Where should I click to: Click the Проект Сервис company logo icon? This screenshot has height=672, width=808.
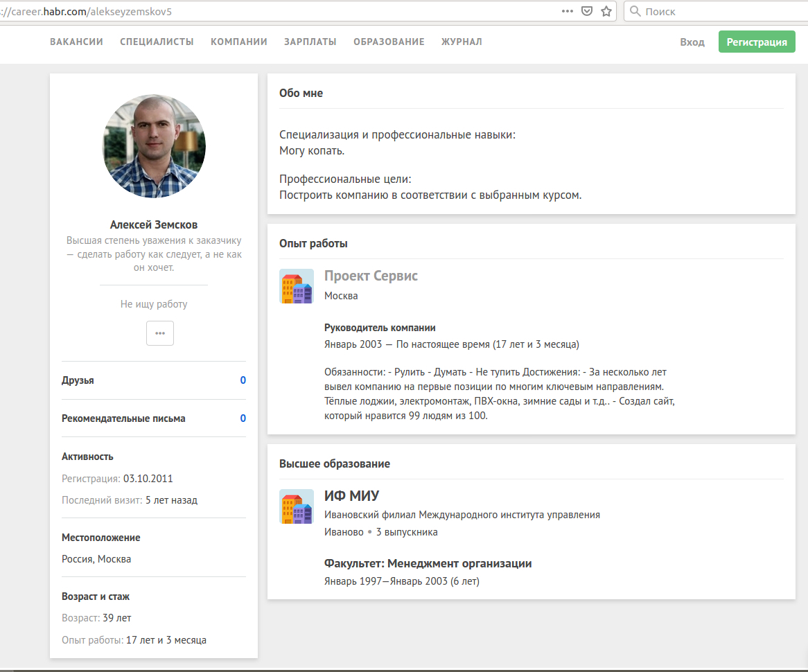tap(297, 286)
